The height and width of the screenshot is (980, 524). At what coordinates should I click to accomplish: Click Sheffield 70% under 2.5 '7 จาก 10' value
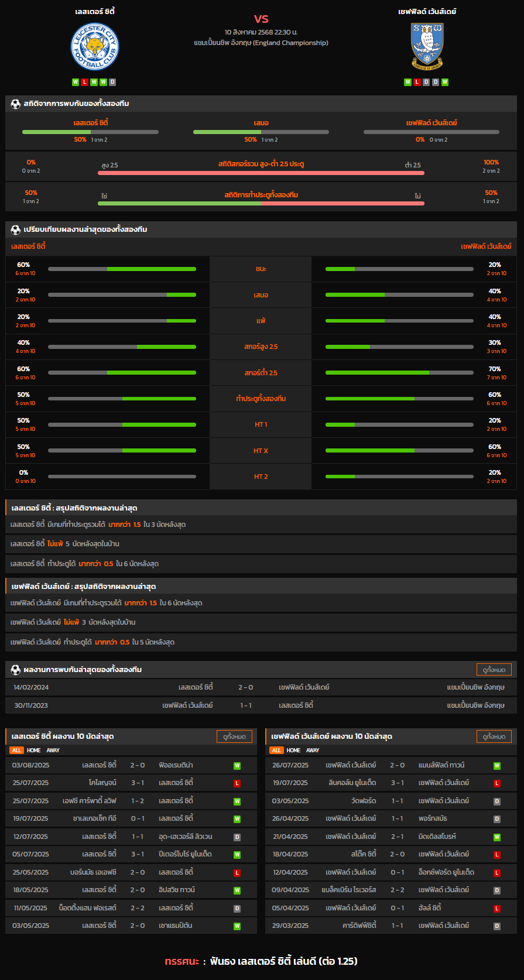496,378
